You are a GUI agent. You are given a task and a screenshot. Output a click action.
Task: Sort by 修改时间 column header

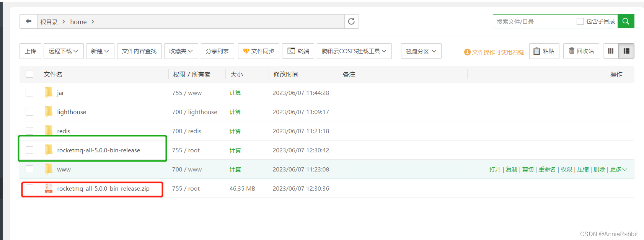click(286, 74)
